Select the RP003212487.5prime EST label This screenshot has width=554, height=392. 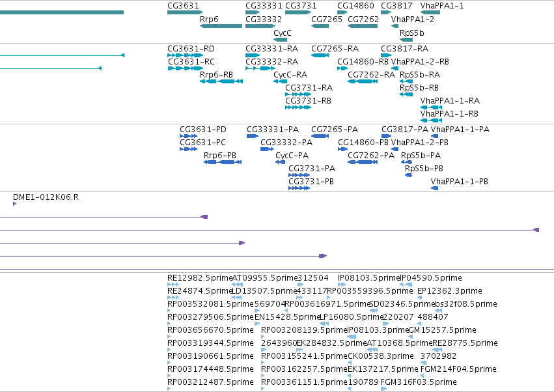pyautogui.click(x=210, y=383)
